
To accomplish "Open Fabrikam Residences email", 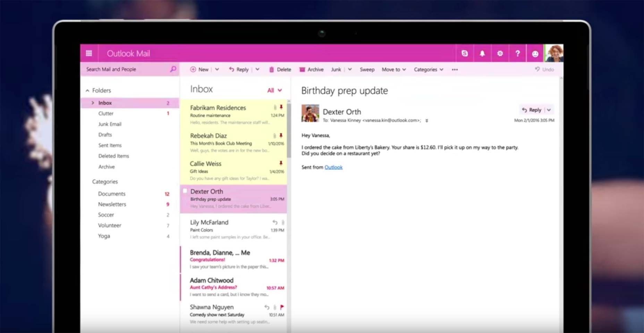I will [234, 115].
